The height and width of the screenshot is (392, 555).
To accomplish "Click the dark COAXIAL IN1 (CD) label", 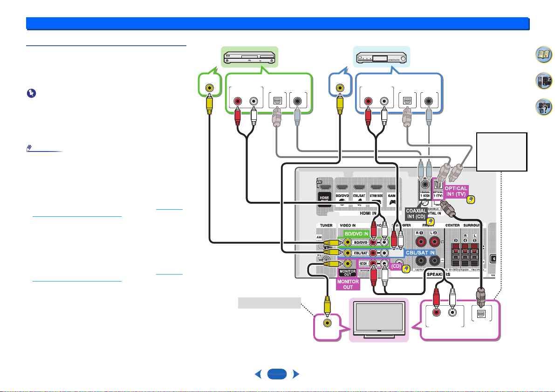I will pyautogui.click(x=416, y=213).
